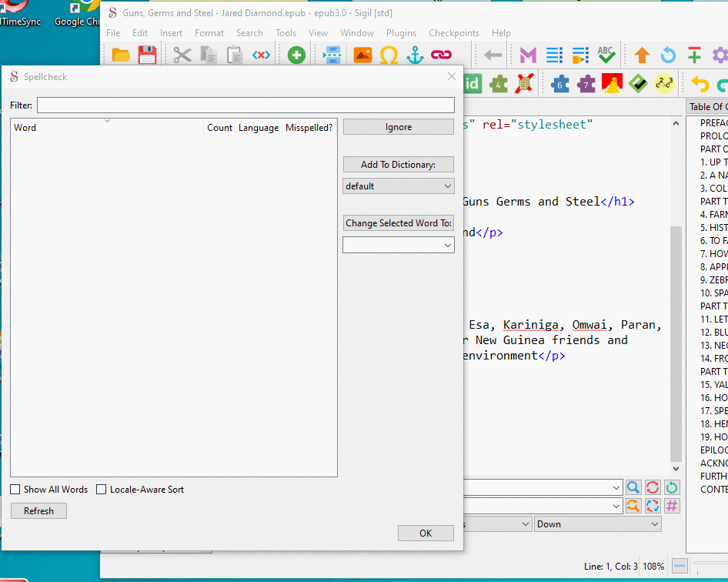Screen dimensions: 728x582
Task: Click blue-red dashed arrows search button
Action: (x=653, y=505)
